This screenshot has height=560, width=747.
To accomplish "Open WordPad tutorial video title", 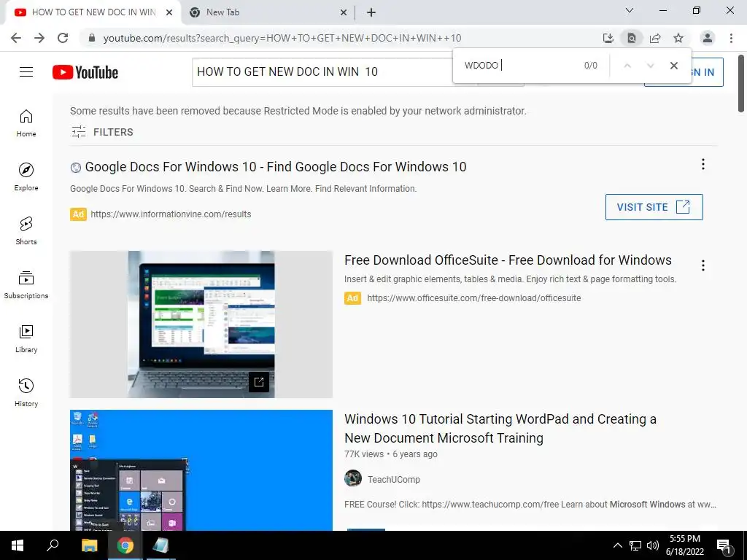I will coord(500,429).
